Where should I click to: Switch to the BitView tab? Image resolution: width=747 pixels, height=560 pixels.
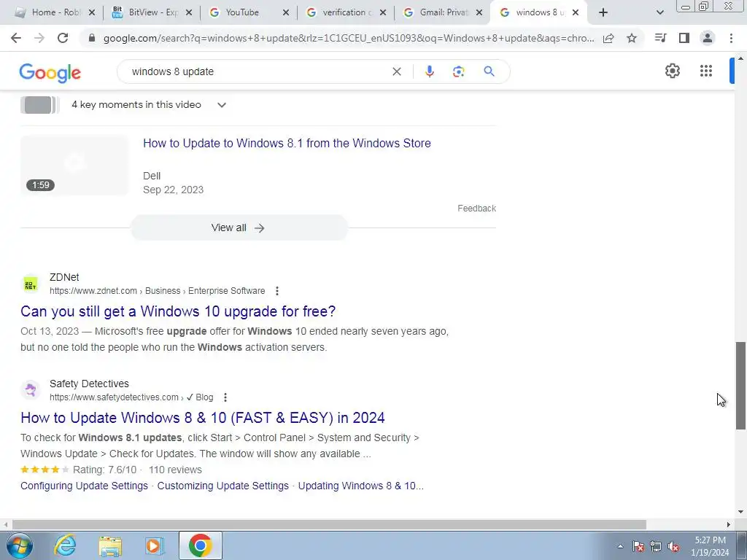[152, 12]
